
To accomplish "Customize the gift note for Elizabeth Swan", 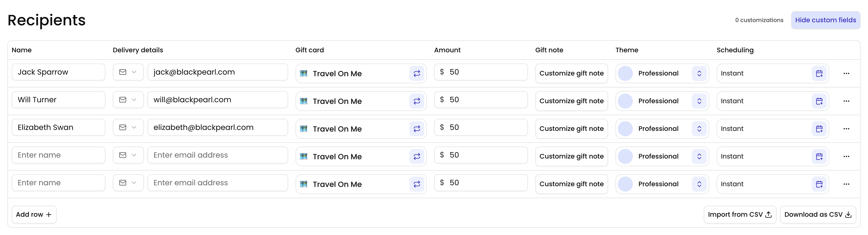I will pyautogui.click(x=571, y=129).
